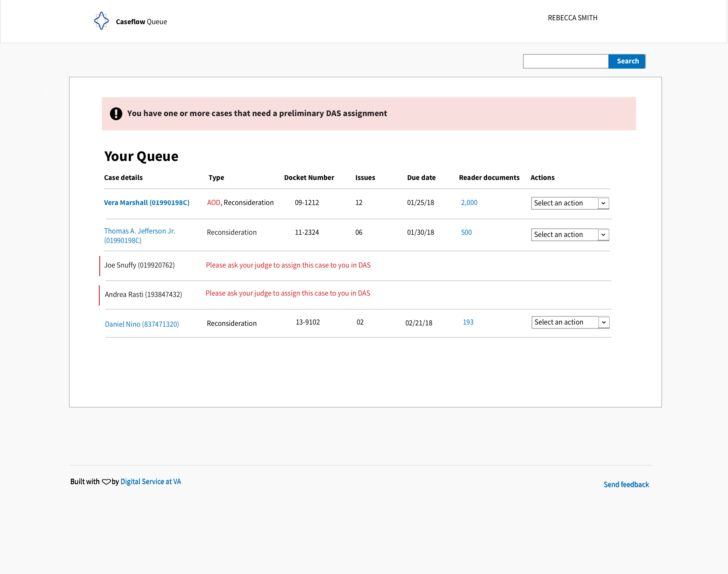The width and height of the screenshot is (728, 574).
Task: Click the AOD label on Vera Marshall's row
Action: pyautogui.click(x=214, y=202)
